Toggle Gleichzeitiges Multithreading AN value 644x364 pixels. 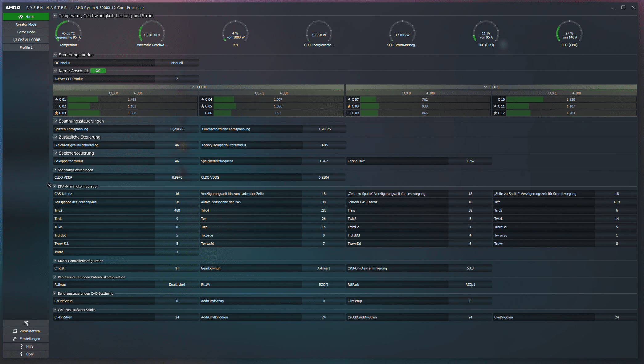tap(177, 145)
